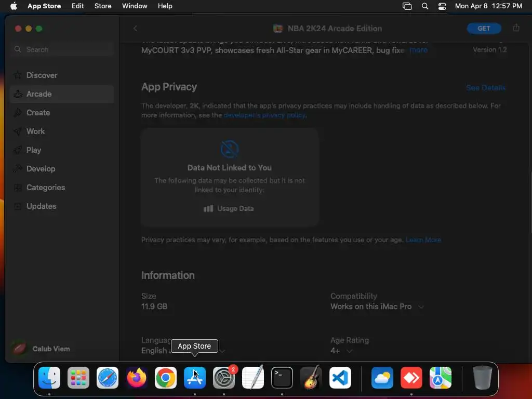Click the NBA 2K24 Arcade Edition title

(x=335, y=29)
